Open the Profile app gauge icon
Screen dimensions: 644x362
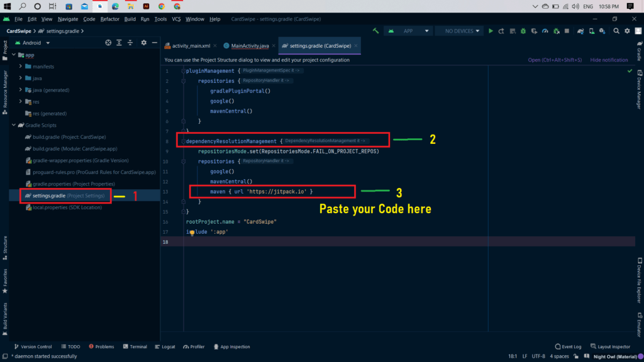(545, 31)
